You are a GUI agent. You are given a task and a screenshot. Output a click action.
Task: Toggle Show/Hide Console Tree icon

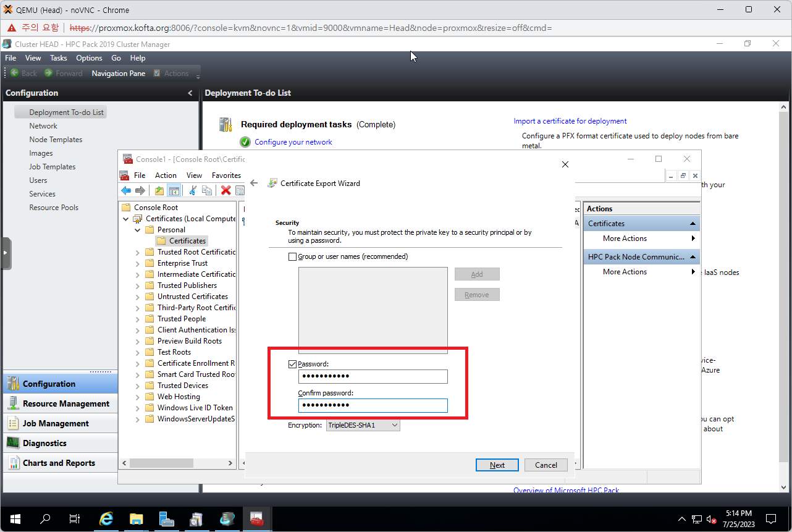click(x=174, y=190)
